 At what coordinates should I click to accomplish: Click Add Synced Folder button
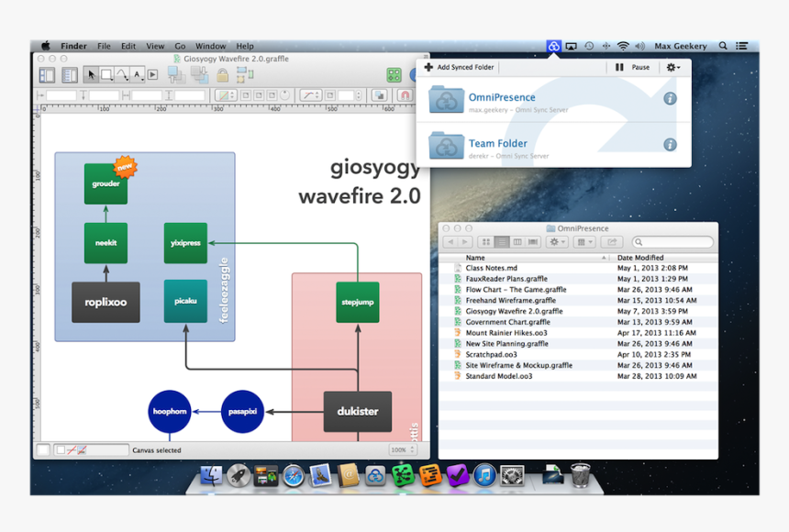459,67
